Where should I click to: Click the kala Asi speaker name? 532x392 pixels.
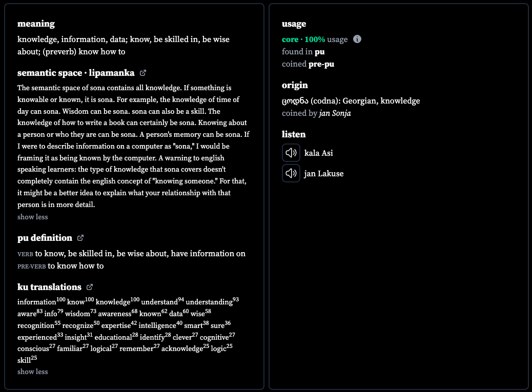click(319, 153)
